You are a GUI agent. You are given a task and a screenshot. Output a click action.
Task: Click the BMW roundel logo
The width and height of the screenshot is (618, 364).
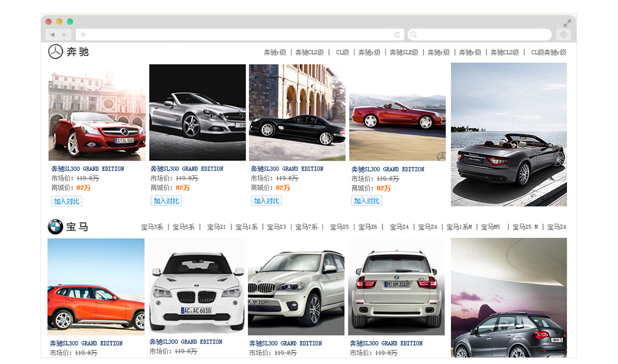(x=55, y=227)
